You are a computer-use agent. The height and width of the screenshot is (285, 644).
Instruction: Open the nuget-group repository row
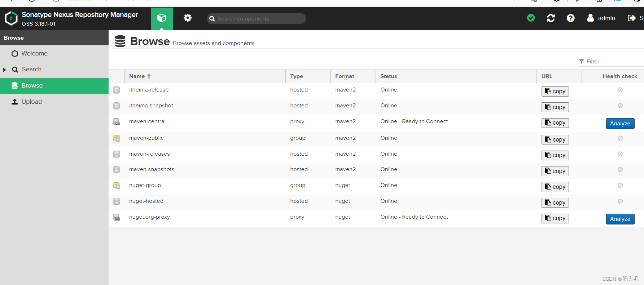coord(376,187)
